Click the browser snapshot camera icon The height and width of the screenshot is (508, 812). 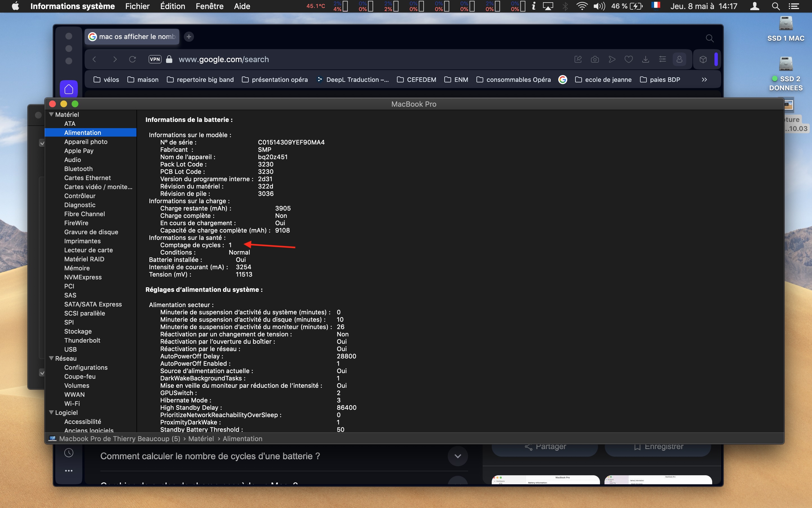click(595, 60)
